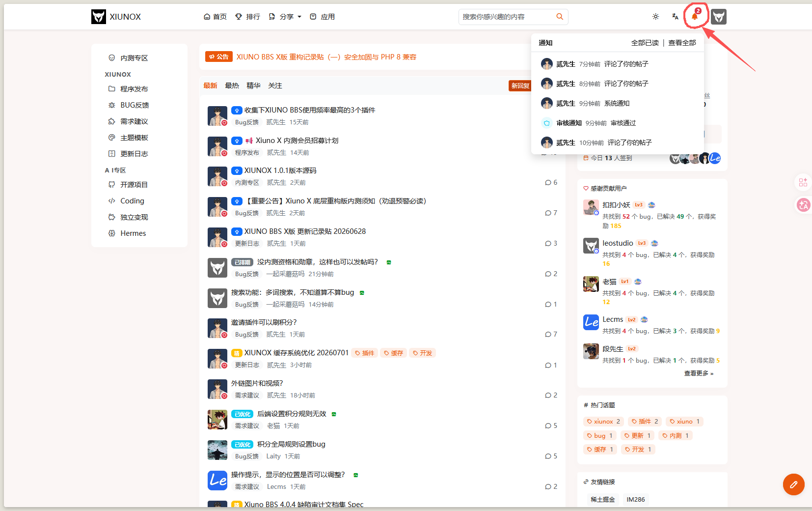Click the 需求建议 puzzle icon in sidebar

click(x=111, y=121)
